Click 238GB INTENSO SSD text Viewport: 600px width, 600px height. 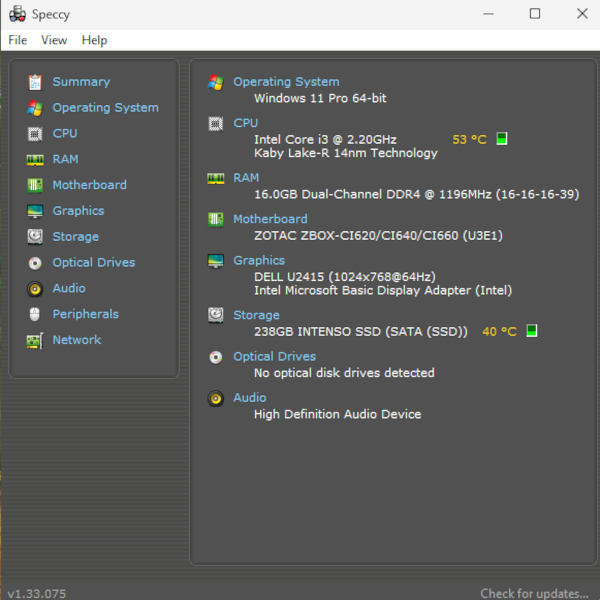(x=361, y=332)
